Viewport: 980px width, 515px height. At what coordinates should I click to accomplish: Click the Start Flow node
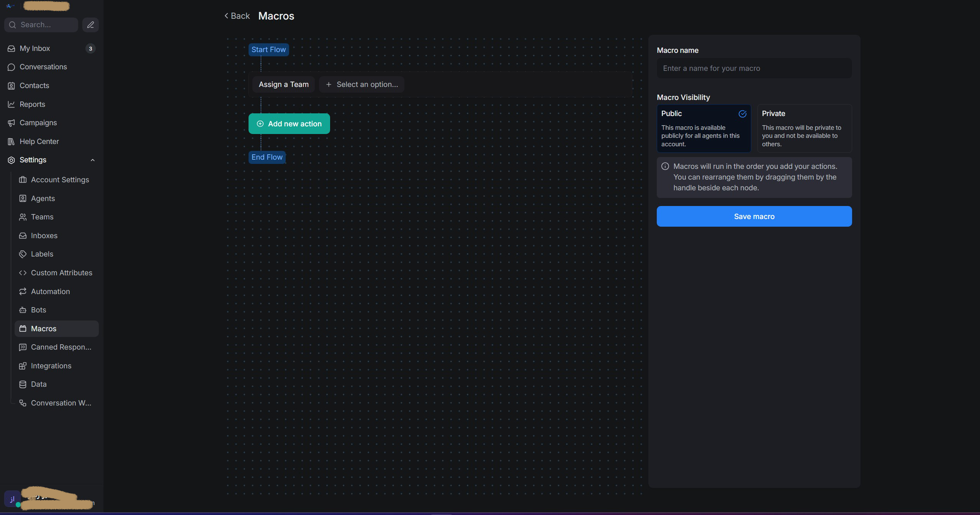pos(268,50)
